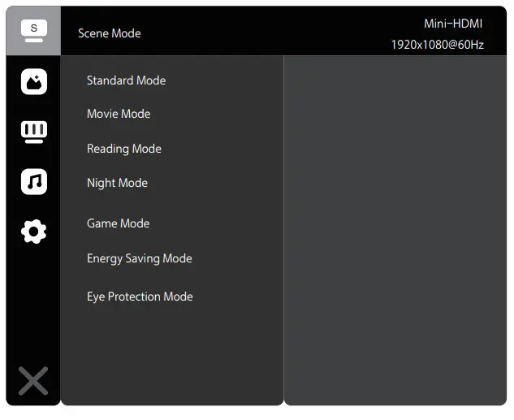Select Standard Mode
The image size is (514, 420).
point(126,80)
